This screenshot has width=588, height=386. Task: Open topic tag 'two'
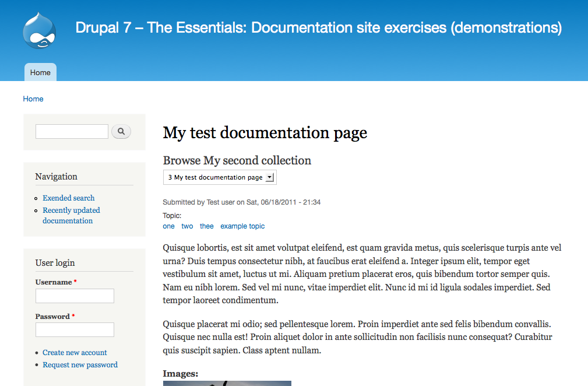[187, 226]
